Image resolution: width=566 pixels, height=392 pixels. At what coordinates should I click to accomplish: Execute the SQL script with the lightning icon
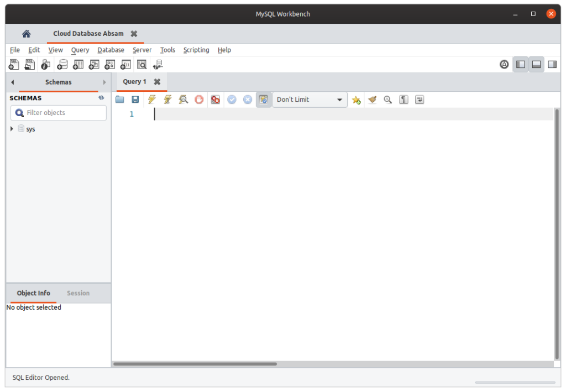pos(151,100)
